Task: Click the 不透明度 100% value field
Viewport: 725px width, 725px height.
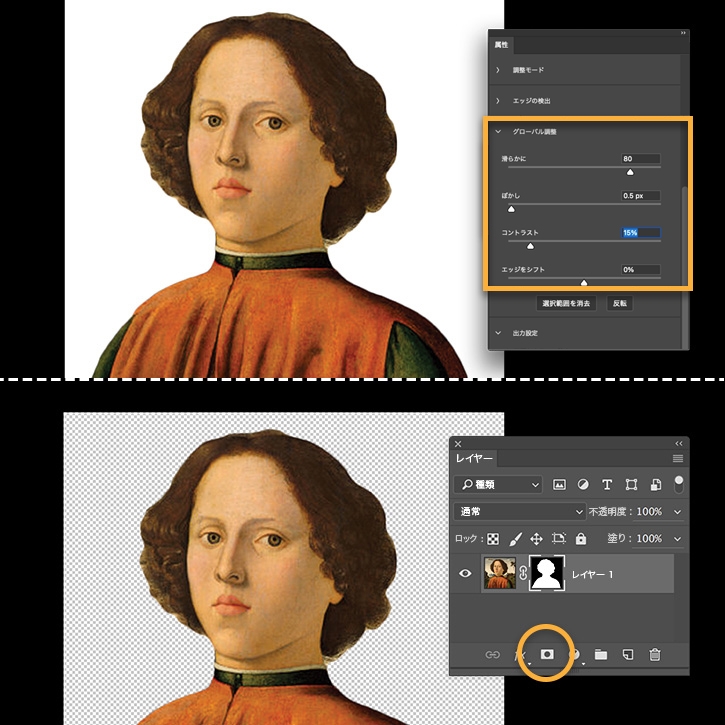Action: [x=649, y=512]
